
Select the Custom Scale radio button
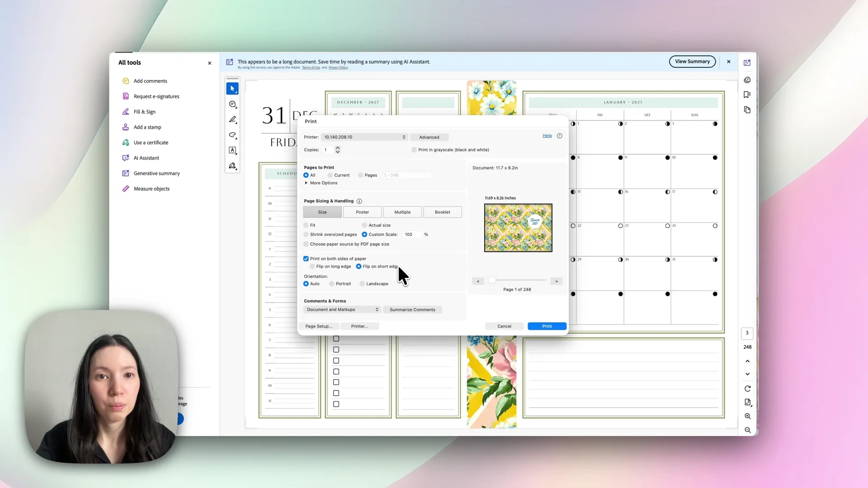[x=364, y=235]
